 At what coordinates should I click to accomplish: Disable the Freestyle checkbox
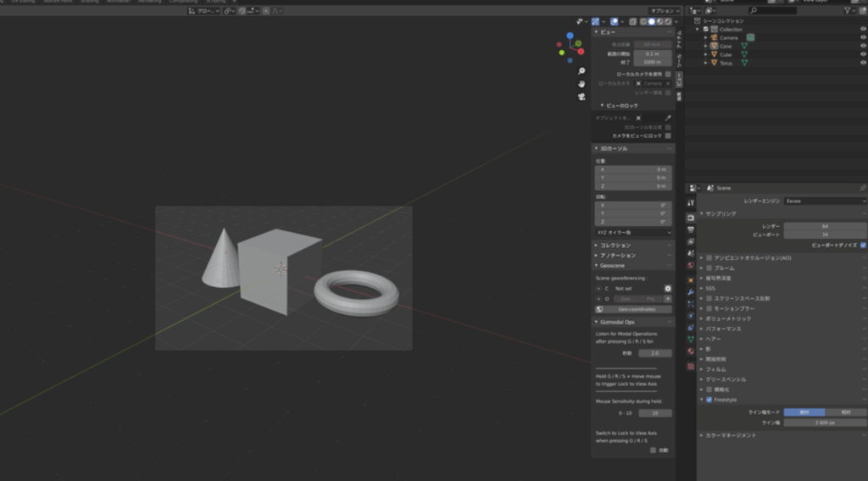pos(709,400)
